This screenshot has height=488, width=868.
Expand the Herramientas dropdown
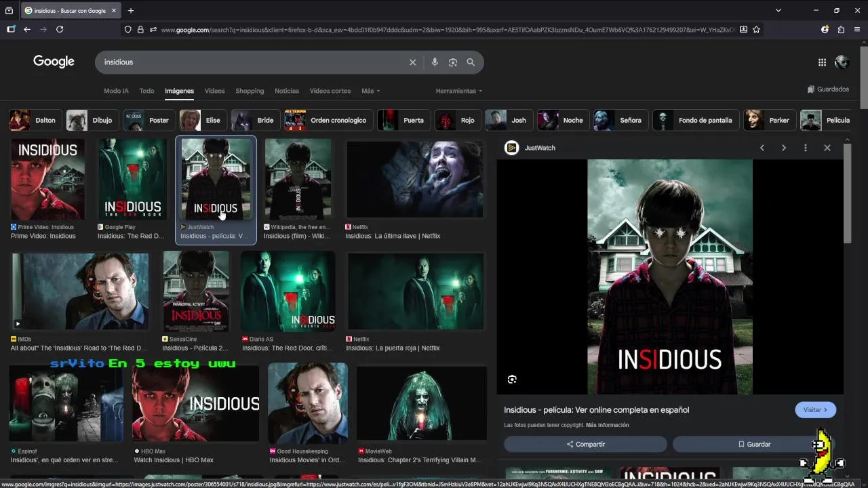point(459,91)
